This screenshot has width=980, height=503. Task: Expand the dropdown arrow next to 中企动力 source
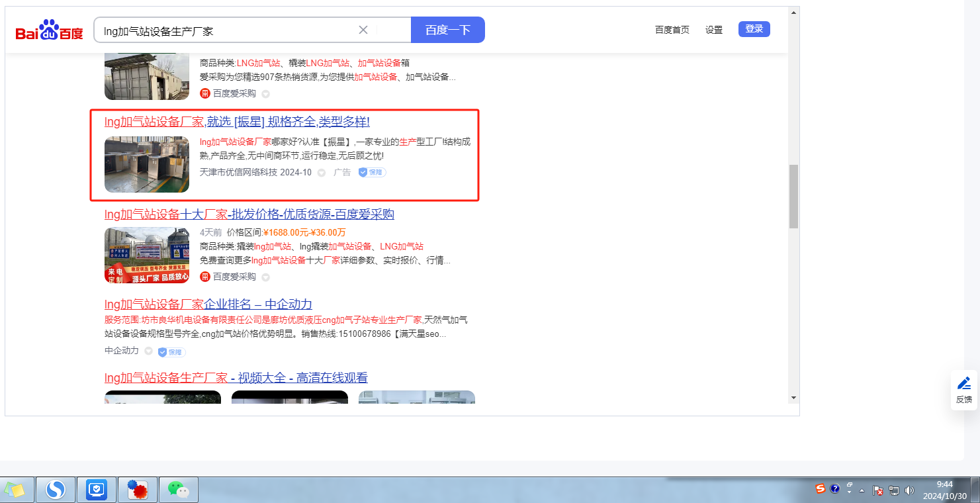coord(148,351)
